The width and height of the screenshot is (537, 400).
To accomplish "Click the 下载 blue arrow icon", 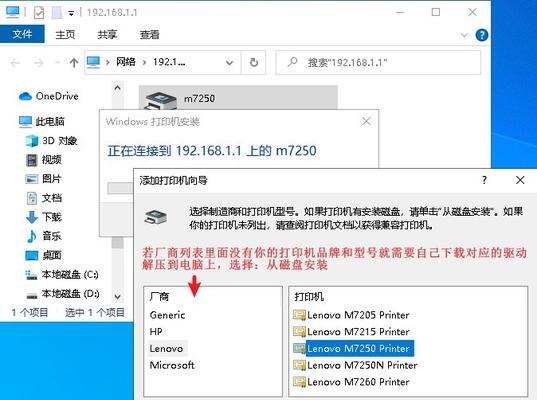I will pyautogui.click(x=32, y=217).
